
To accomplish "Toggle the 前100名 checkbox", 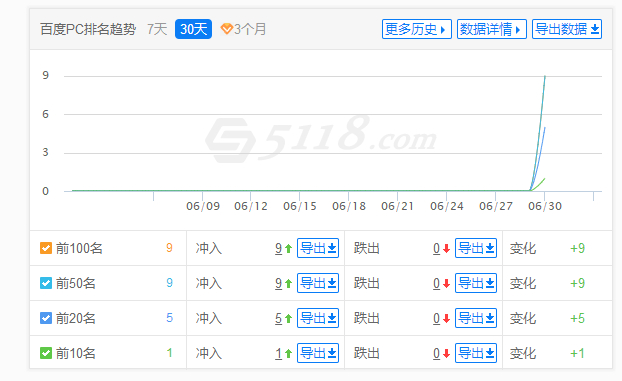I will click(46, 248).
